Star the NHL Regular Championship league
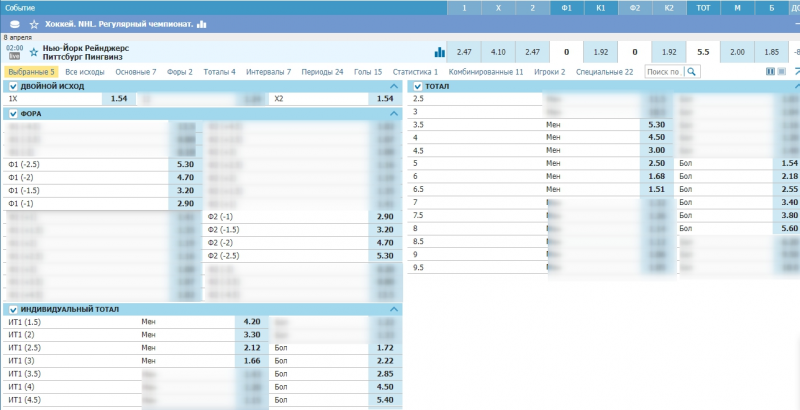The image size is (800, 410). tap(34, 23)
